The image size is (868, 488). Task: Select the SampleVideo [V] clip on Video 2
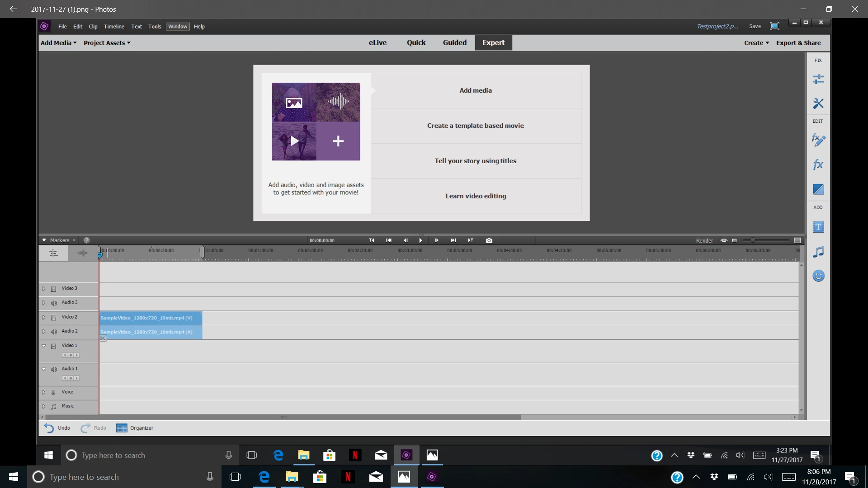pos(151,318)
